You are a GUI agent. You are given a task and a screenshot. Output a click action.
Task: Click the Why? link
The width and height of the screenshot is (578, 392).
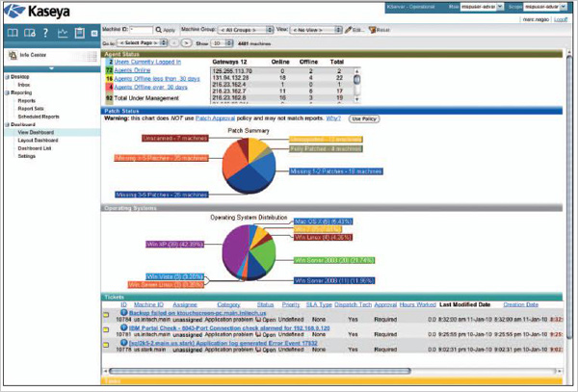[x=333, y=118]
